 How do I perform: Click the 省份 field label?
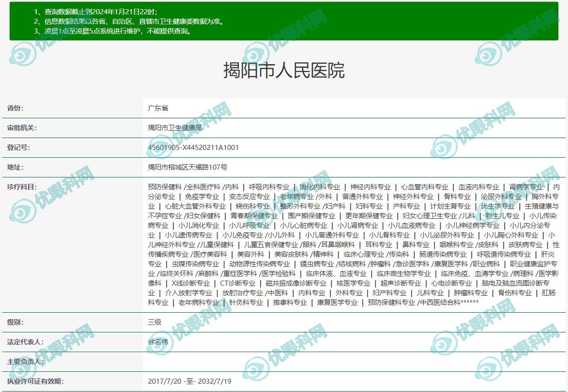point(15,108)
